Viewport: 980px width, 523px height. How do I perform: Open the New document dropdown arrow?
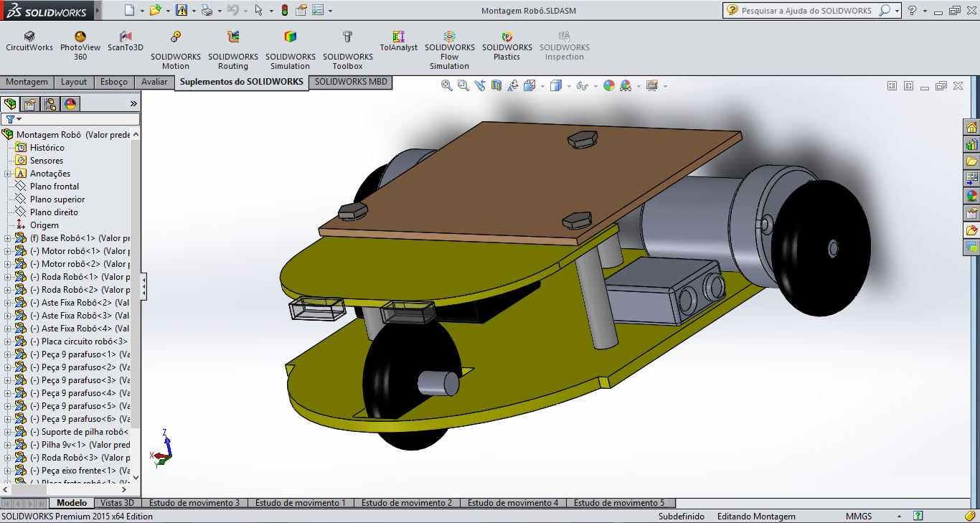tap(142, 11)
